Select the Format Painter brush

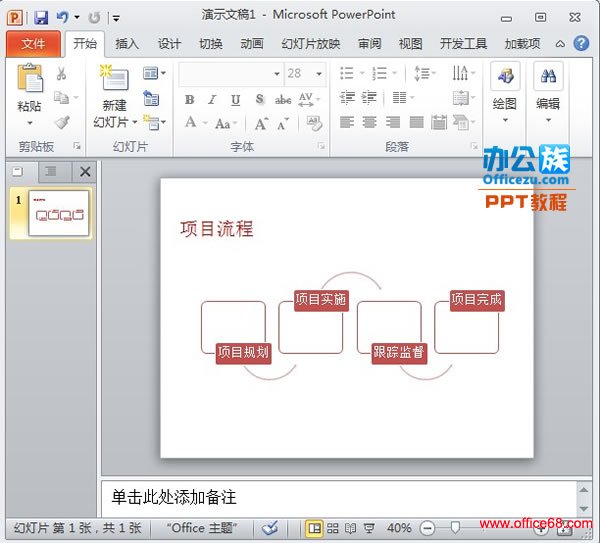point(62,122)
